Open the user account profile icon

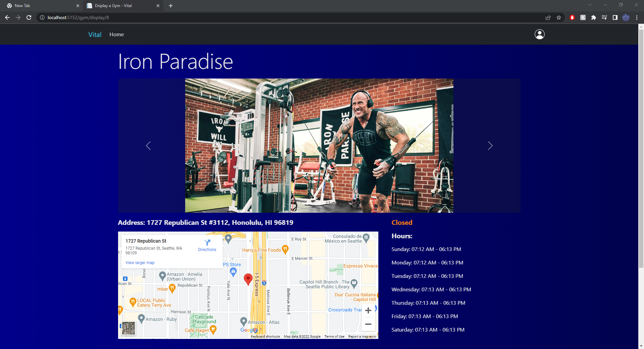(x=539, y=34)
